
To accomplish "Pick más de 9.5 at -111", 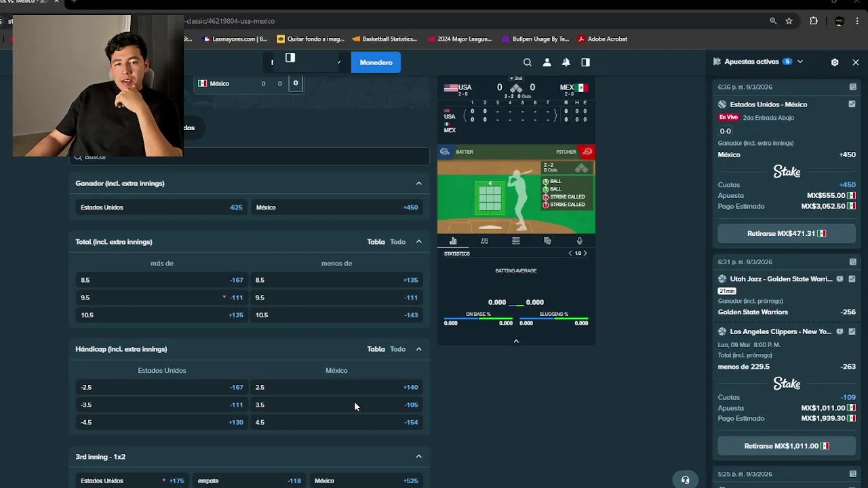I will pos(161,298).
